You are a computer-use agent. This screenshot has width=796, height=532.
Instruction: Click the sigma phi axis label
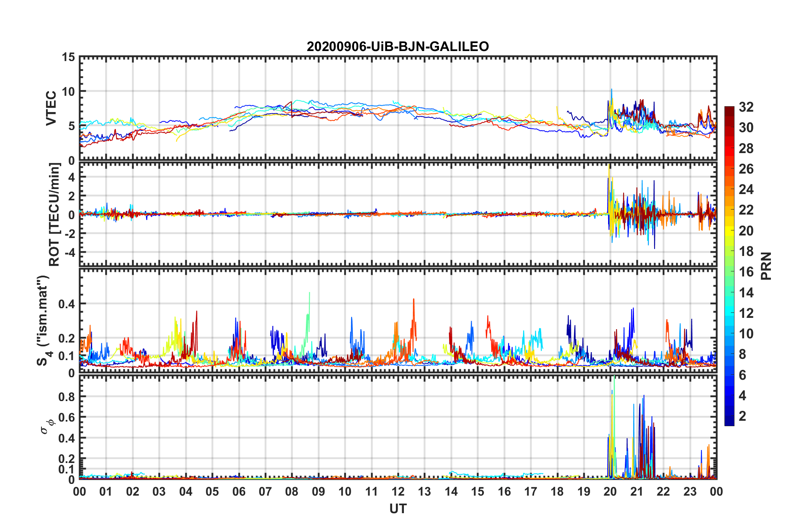tap(47, 427)
